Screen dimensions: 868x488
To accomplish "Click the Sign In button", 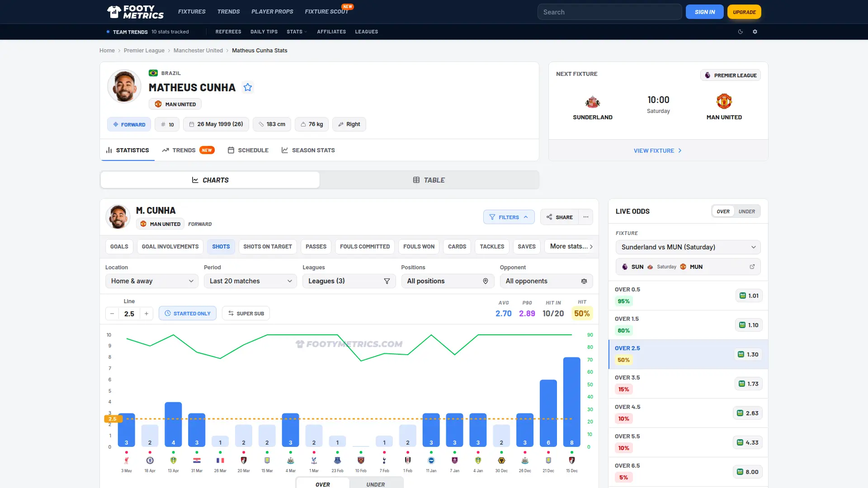I will 705,12.
